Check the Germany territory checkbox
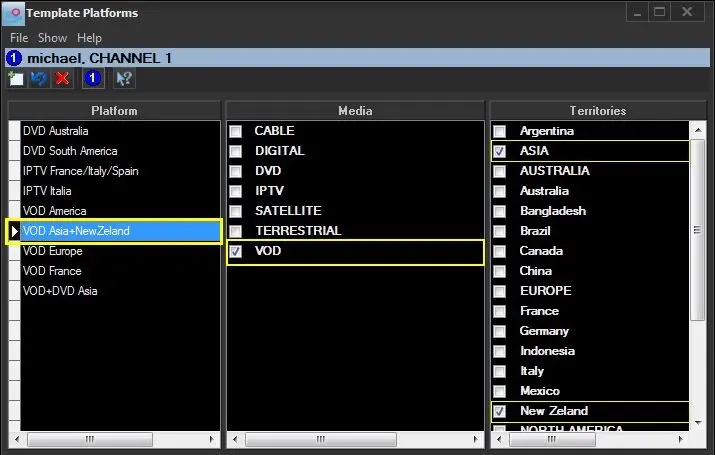Screen dimensions: 715x455 click(x=499, y=331)
